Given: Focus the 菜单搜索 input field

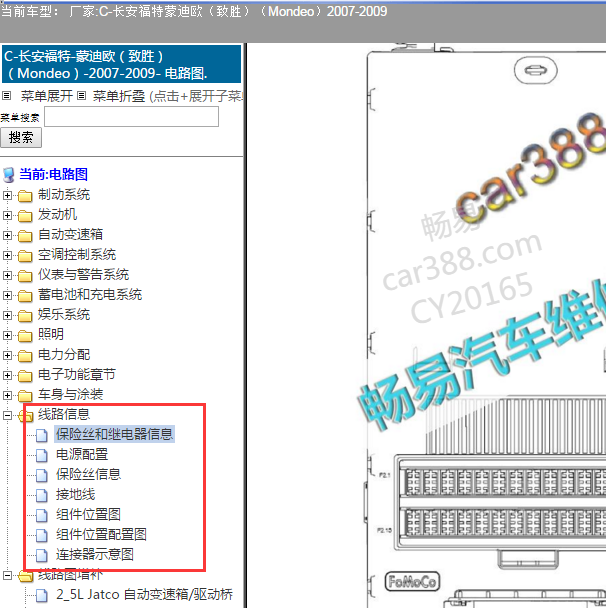Looking at the screenshot, I should [x=131, y=117].
